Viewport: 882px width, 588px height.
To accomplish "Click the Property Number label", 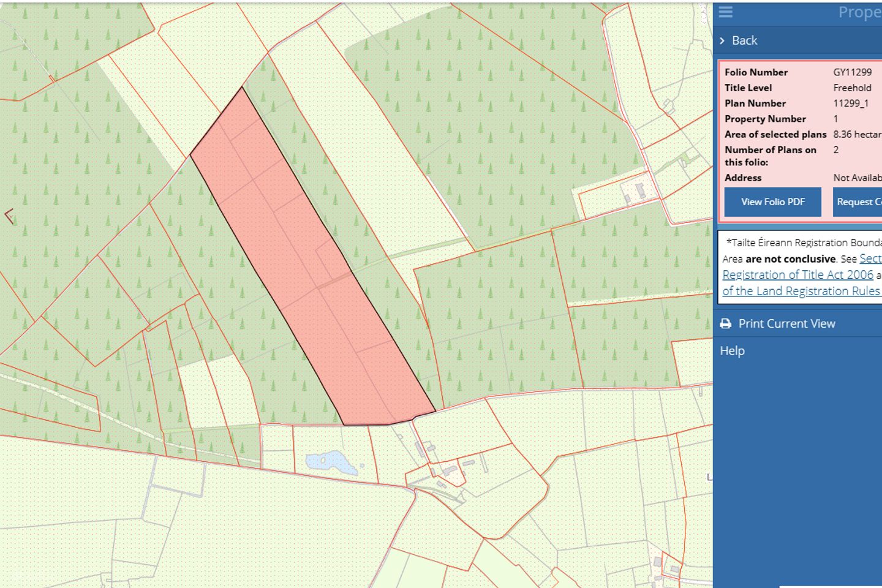I will [x=765, y=119].
